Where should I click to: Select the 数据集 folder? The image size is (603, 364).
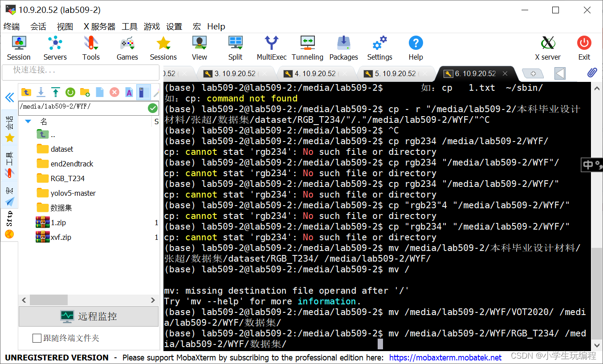click(54, 208)
